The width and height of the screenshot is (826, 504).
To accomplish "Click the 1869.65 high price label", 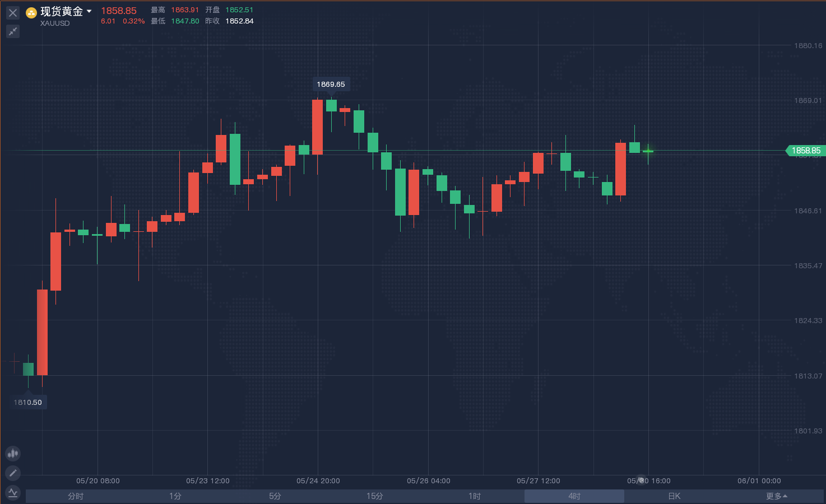I will coord(331,85).
